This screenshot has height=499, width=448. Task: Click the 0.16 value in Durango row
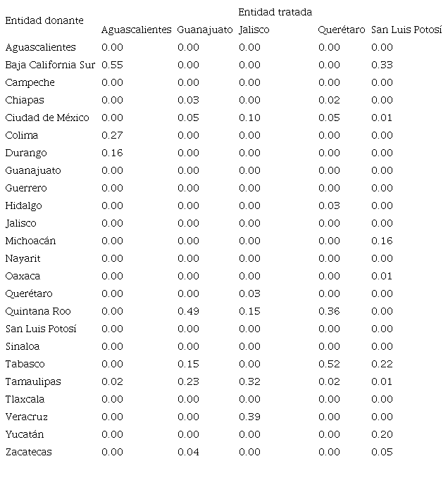pos(112,153)
